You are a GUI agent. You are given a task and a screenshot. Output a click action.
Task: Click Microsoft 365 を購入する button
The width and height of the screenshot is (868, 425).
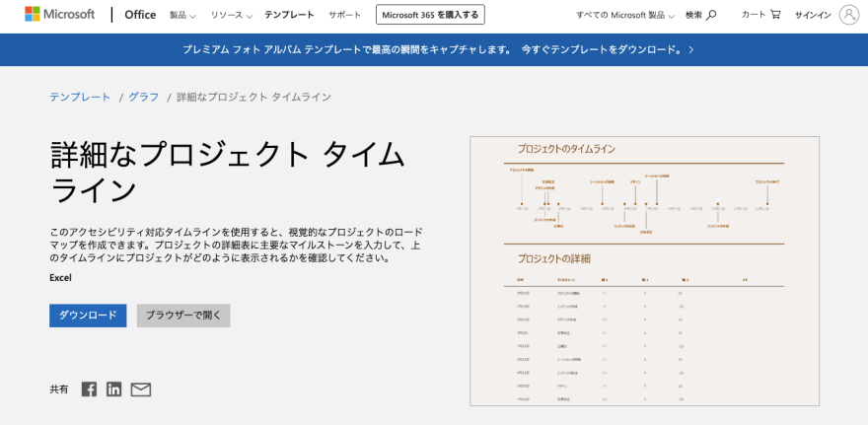[x=430, y=16]
